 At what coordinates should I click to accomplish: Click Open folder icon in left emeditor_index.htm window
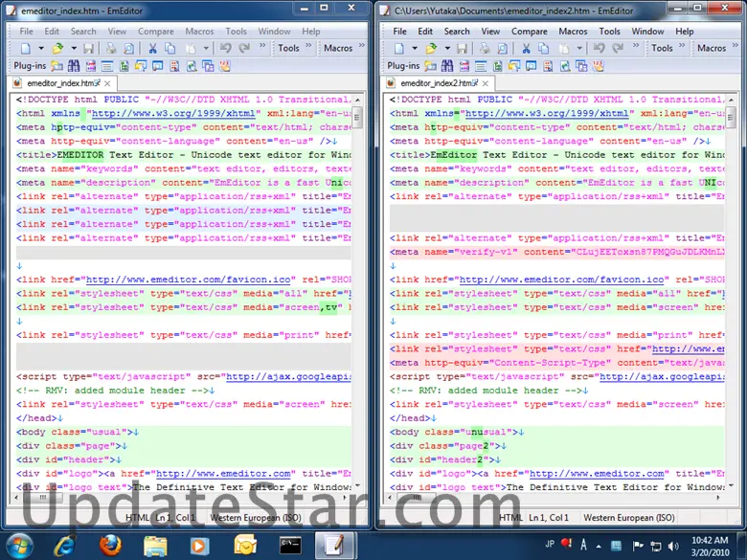click(x=57, y=48)
